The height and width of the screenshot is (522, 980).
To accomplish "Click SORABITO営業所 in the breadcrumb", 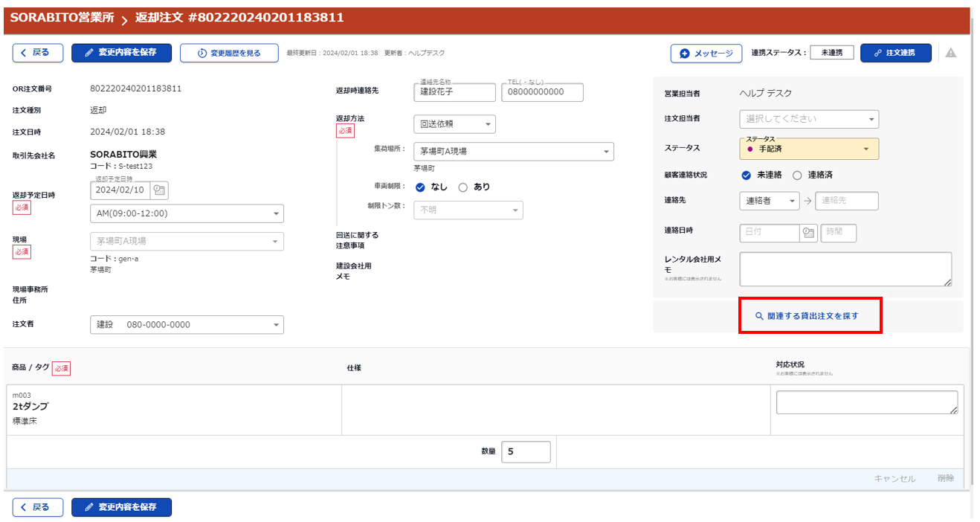I will coord(62,18).
